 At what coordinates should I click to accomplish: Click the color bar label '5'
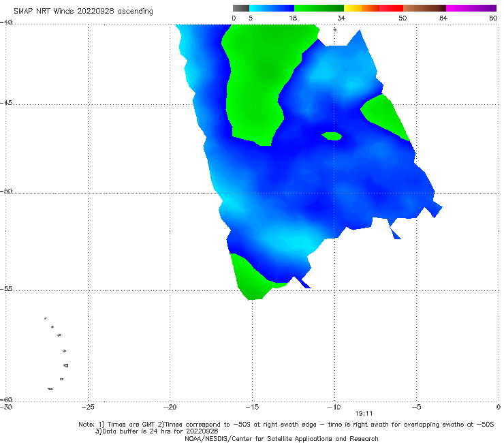pyautogui.click(x=251, y=18)
